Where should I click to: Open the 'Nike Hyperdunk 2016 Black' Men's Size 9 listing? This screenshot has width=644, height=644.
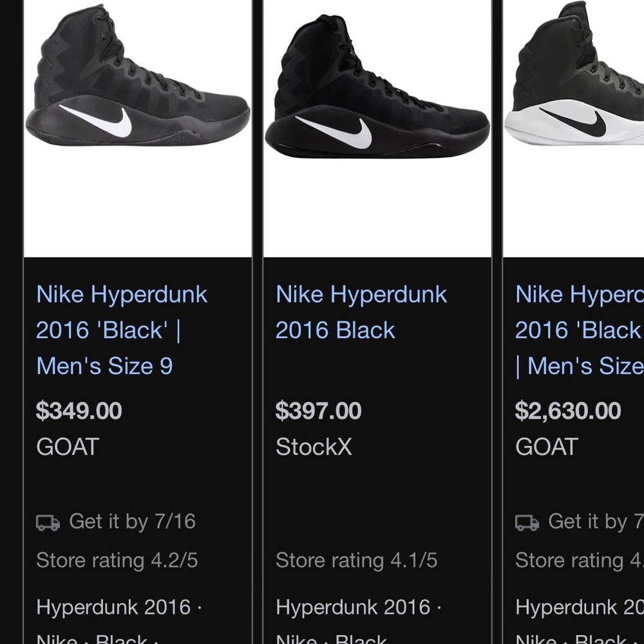click(x=121, y=330)
